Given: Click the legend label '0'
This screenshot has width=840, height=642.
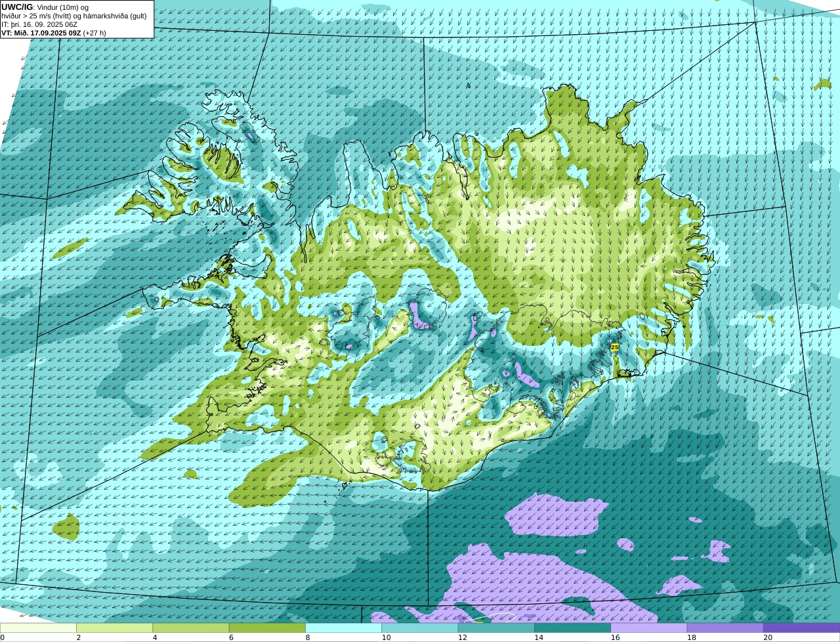Looking at the screenshot, I should [x=3, y=637].
